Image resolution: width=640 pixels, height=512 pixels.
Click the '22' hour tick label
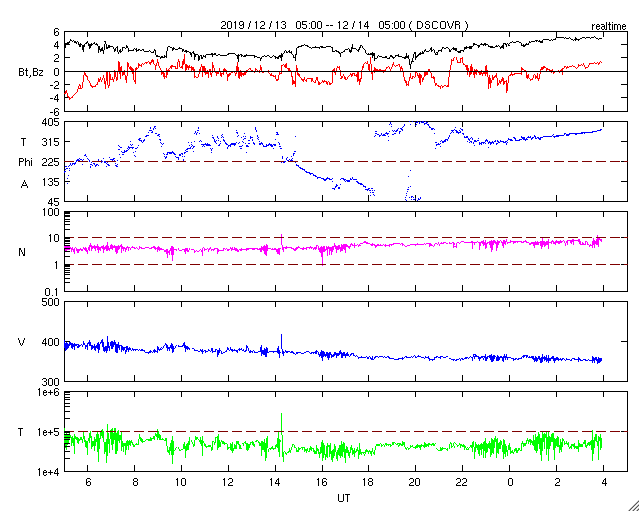[x=462, y=482]
